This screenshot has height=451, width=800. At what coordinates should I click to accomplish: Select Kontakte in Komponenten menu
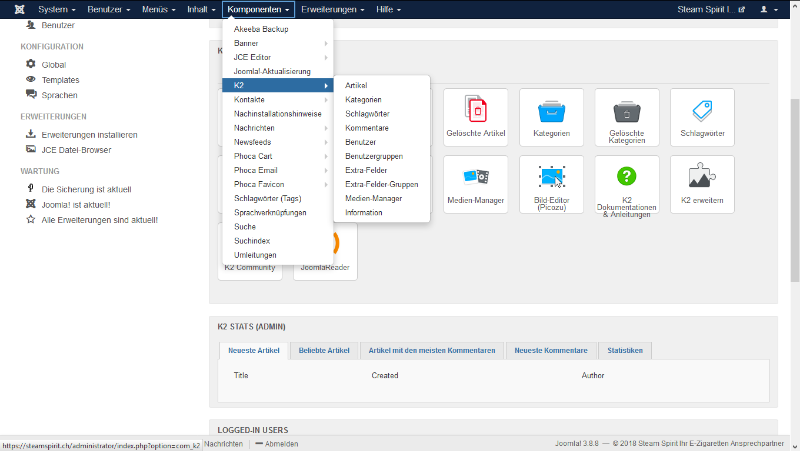coord(278,99)
